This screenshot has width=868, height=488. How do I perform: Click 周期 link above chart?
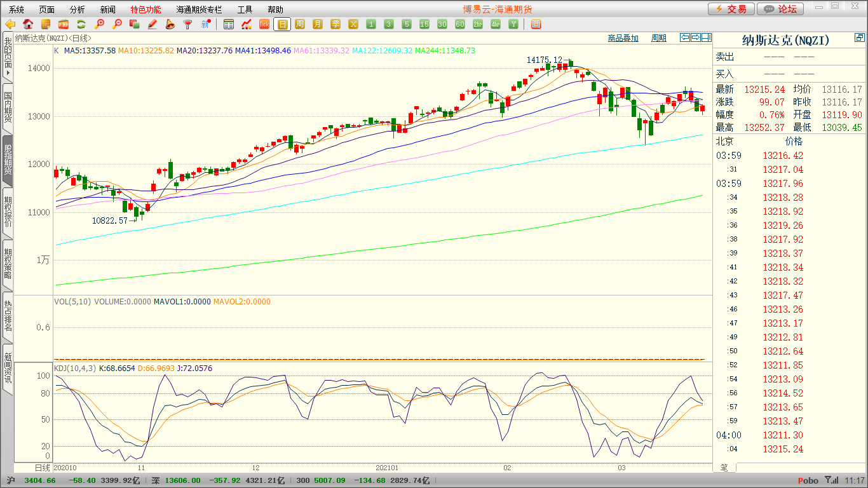point(659,38)
